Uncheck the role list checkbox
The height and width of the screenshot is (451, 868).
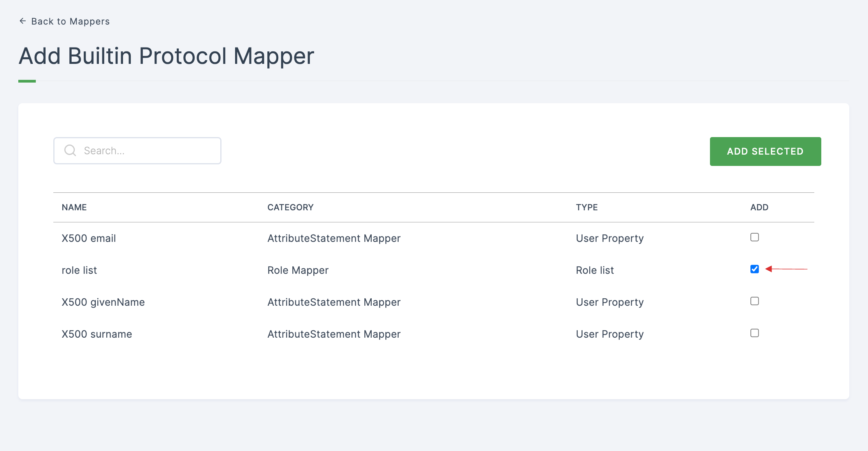[x=755, y=269]
